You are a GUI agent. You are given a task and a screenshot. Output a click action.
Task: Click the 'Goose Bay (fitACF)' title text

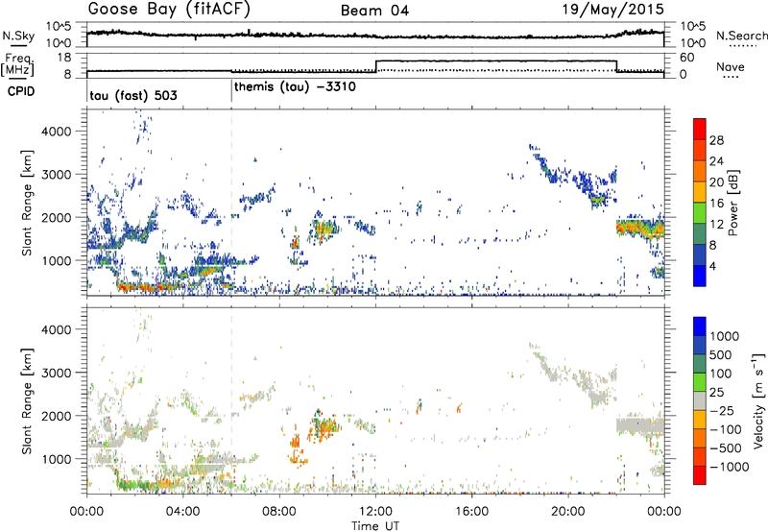tap(170, 10)
